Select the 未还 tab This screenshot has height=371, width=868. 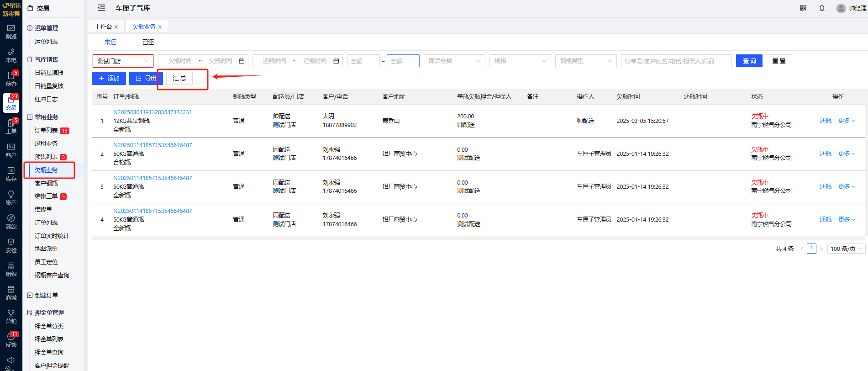[110, 42]
